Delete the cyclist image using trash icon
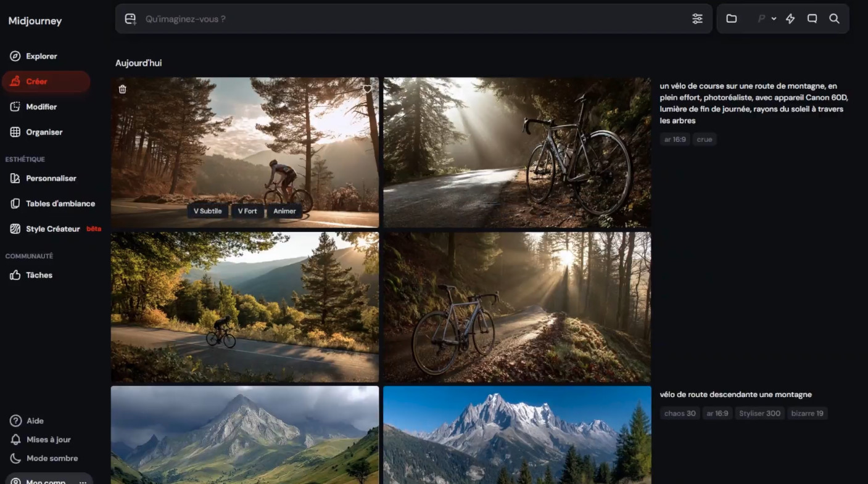 pos(123,89)
